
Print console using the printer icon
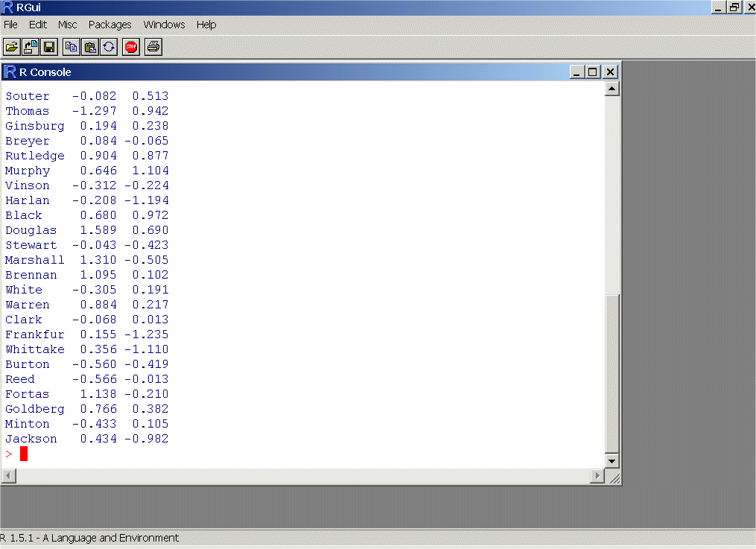pos(153,47)
